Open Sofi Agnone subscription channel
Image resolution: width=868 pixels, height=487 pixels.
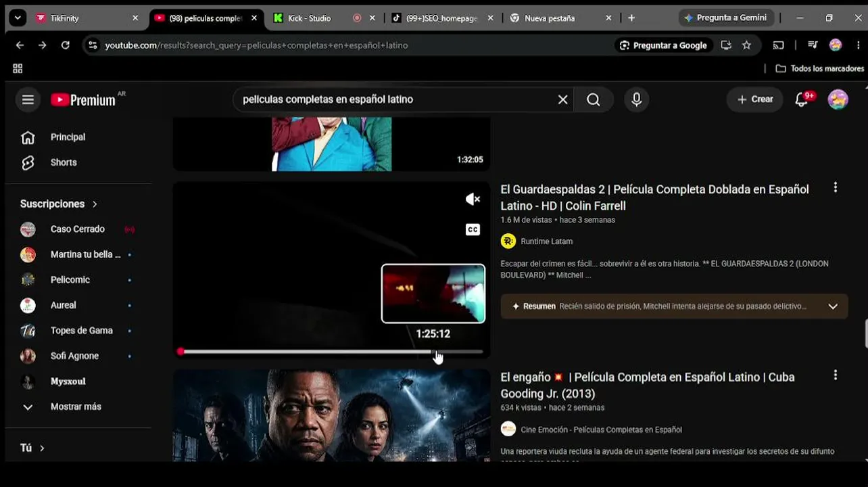click(79, 356)
